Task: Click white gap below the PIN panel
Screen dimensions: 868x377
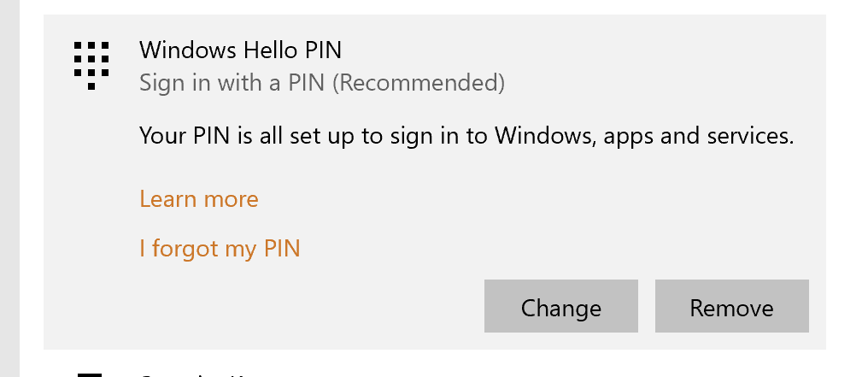Action: (x=513, y=362)
